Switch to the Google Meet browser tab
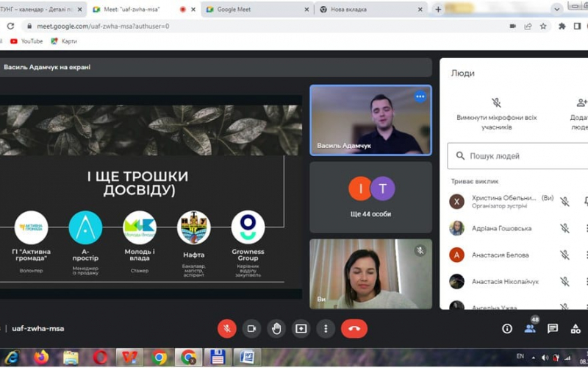The image size is (588, 368). click(x=258, y=10)
